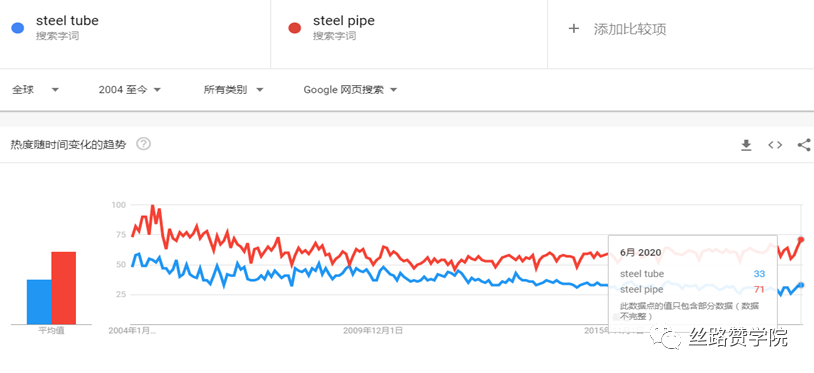Edit the steel pipe search term
The width and height of the screenshot is (814, 373).
344,21
